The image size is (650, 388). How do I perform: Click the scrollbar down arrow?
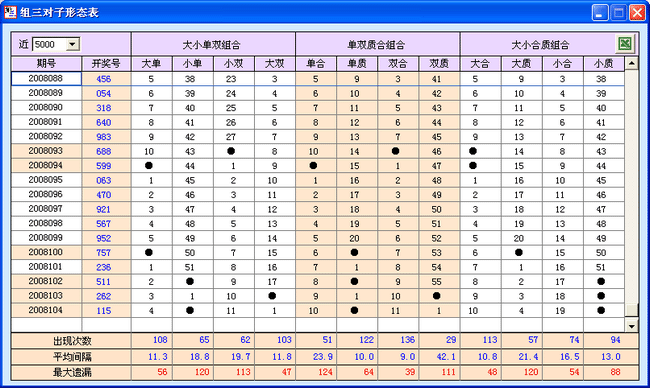click(x=631, y=326)
